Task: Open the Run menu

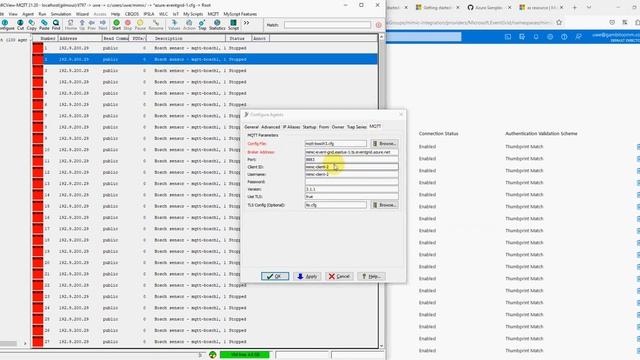Action: coord(42,14)
